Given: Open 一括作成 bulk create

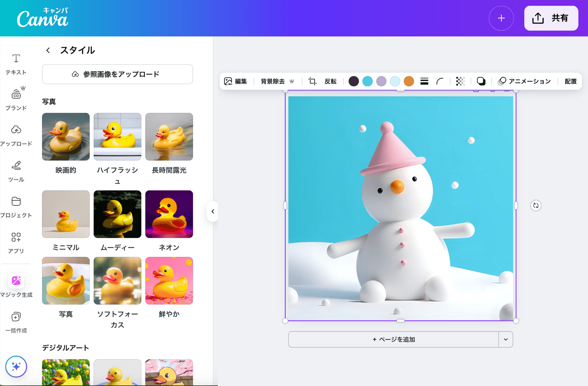Looking at the screenshot, I should 16,322.
